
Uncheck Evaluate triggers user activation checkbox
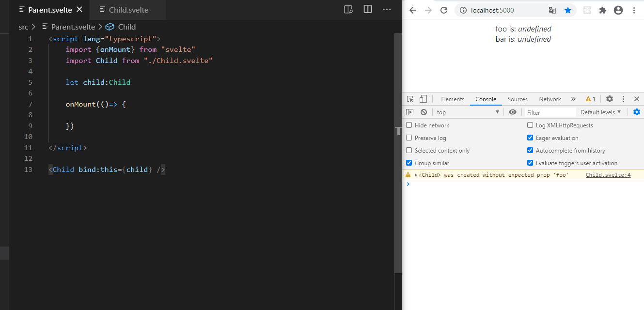[530, 163]
